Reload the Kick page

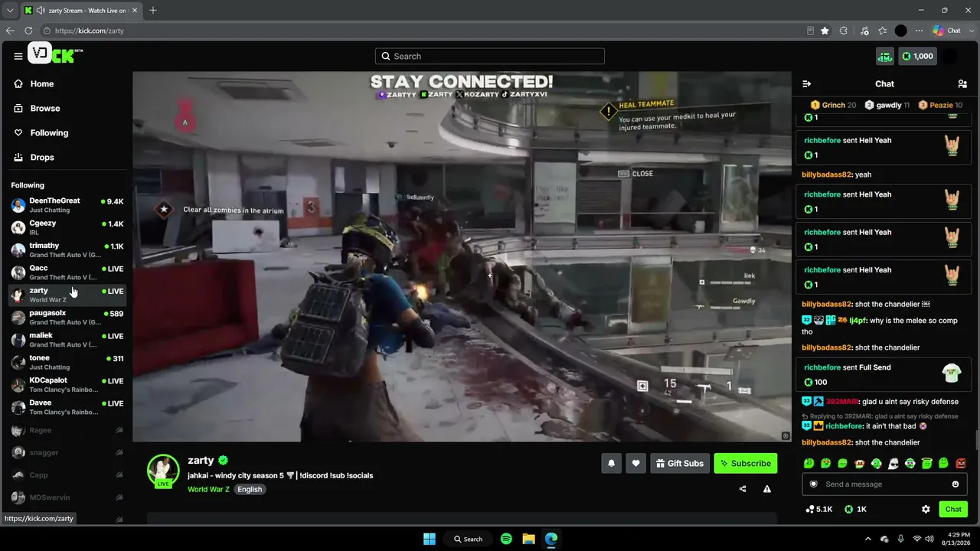tap(28, 31)
